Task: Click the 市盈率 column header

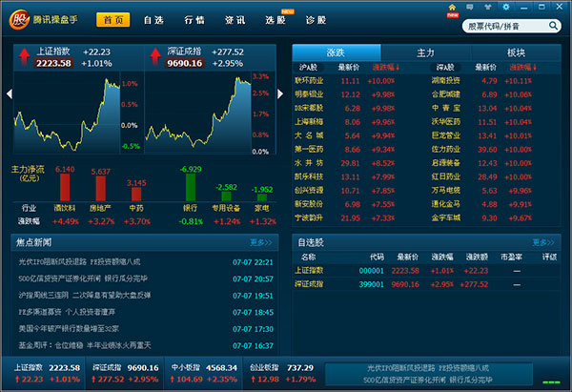Action: (511, 257)
